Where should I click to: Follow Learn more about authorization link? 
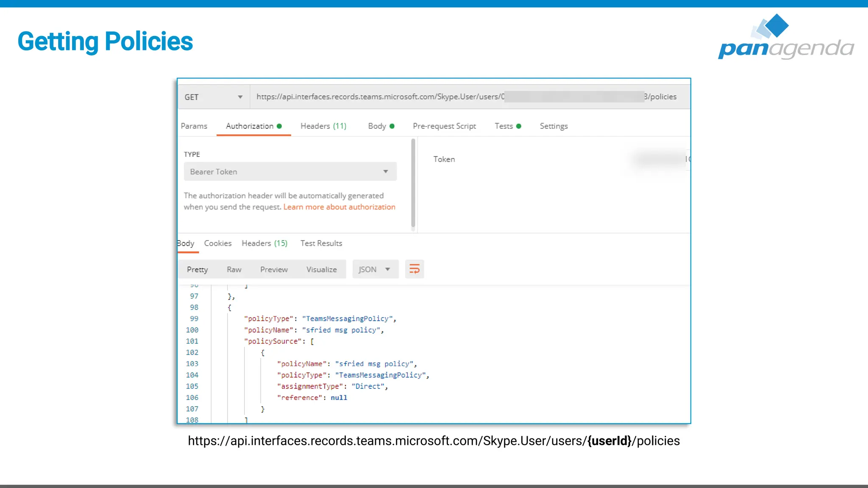[339, 207]
